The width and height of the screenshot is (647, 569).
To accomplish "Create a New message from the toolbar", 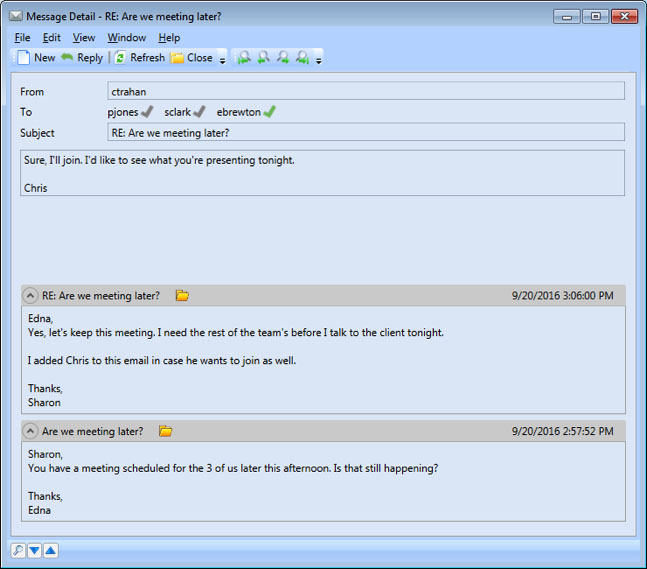I will point(36,57).
